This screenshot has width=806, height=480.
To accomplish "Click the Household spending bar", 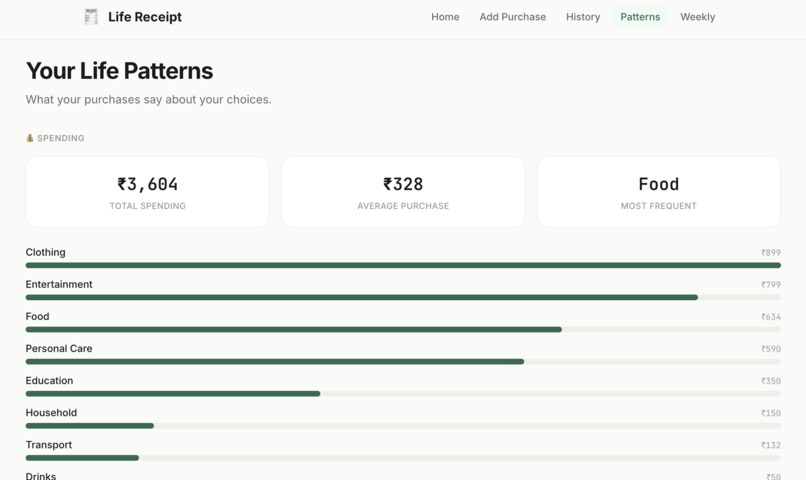I will pyautogui.click(x=403, y=426).
